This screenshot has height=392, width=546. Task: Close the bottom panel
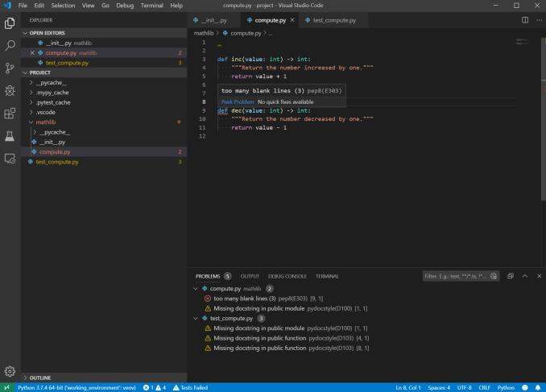pyautogui.click(x=539, y=276)
